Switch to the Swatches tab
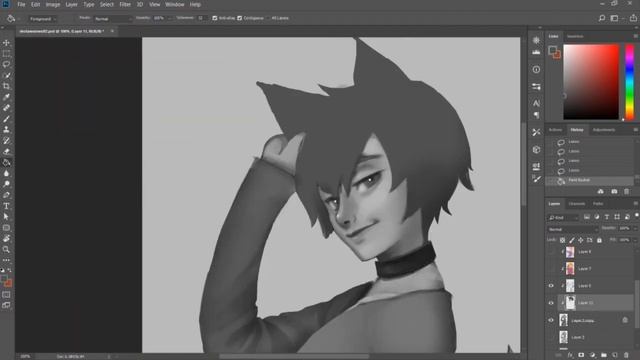The height and width of the screenshot is (360, 640). (x=575, y=36)
